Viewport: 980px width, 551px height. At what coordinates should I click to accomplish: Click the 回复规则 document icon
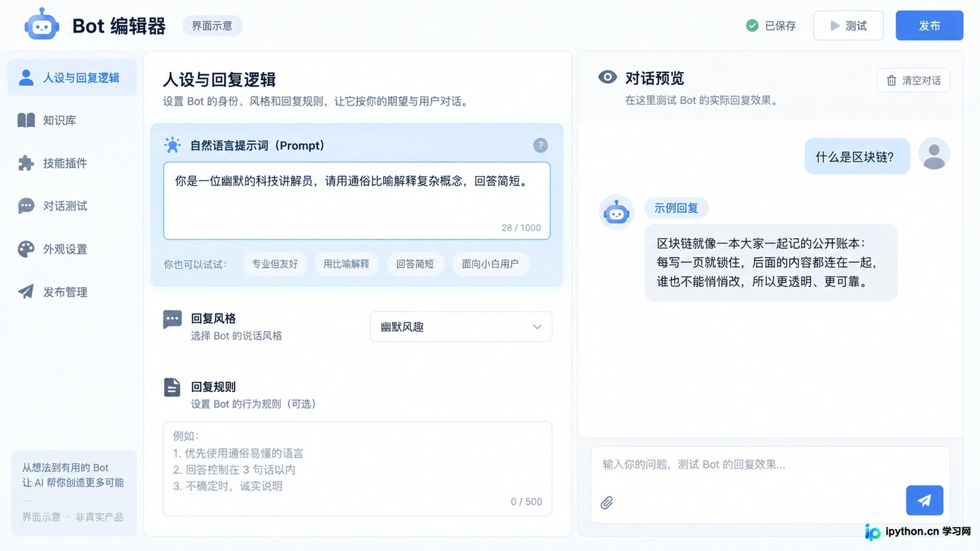click(173, 387)
